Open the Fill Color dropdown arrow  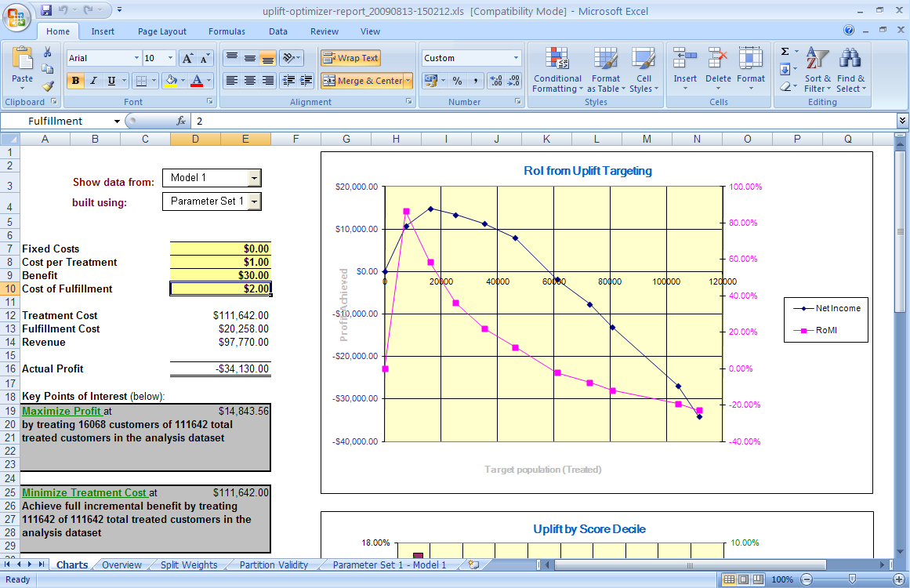[183, 81]
